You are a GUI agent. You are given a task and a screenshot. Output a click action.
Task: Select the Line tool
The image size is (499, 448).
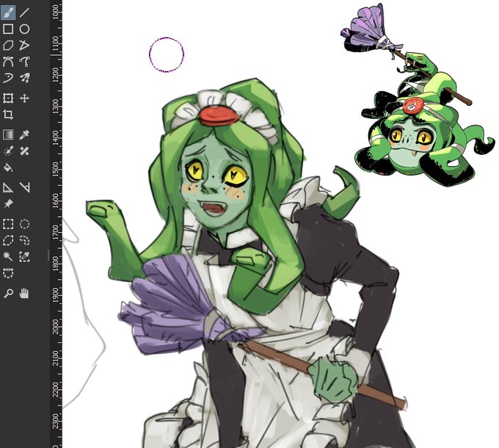point(24,12)
